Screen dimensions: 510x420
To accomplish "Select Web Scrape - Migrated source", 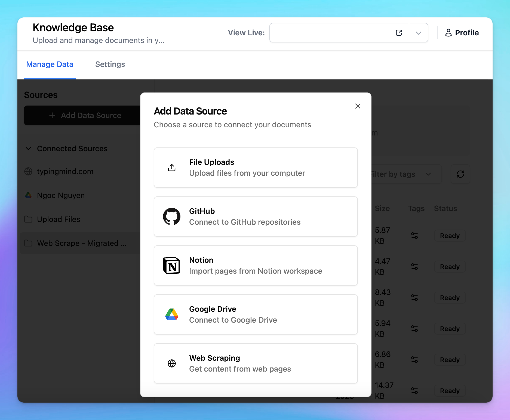I will click(x=80, y=243).
